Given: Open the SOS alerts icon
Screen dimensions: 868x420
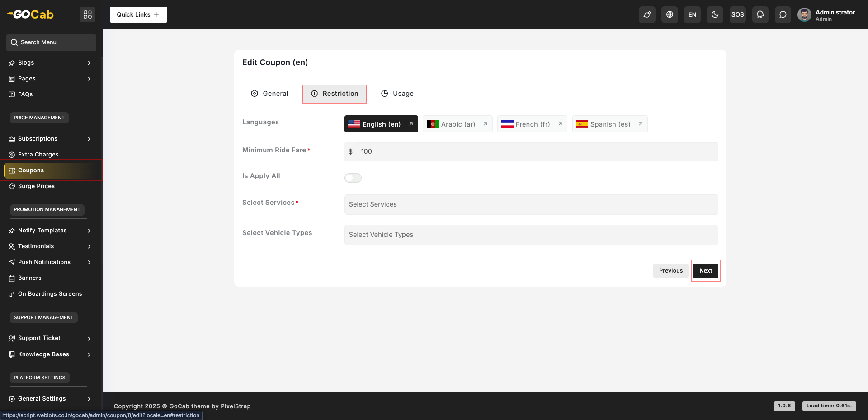Looking at the screenshot, I should (x=737, y=14).
